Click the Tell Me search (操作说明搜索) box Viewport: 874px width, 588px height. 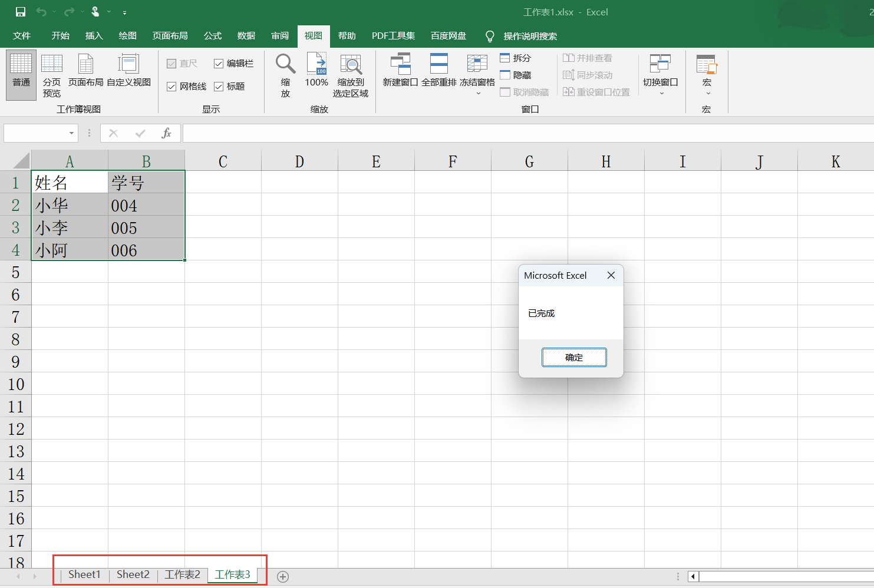pos(530,37)
